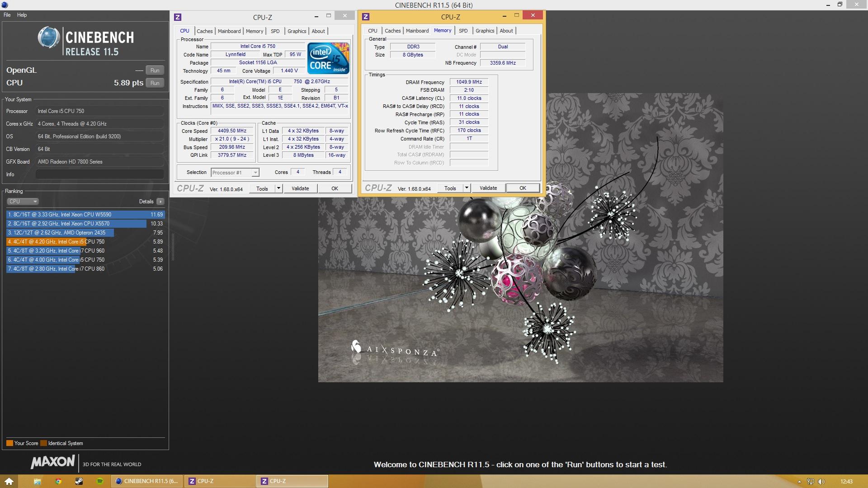Open Mainboard tab in left CPU-Z window
Viewport: 868px width, 488px height.
pyautogui.click(x=229, y=31)
